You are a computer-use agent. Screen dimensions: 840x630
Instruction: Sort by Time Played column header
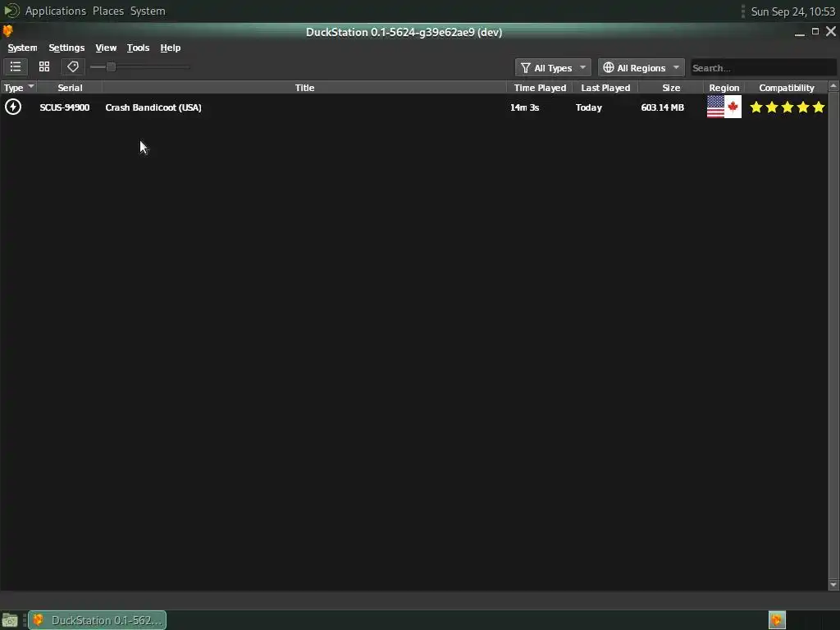coord(540,87)
